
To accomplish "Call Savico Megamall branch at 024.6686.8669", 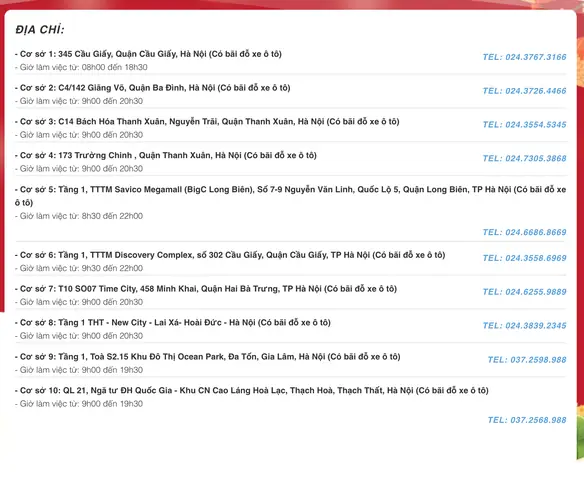I will coord(524,232).
